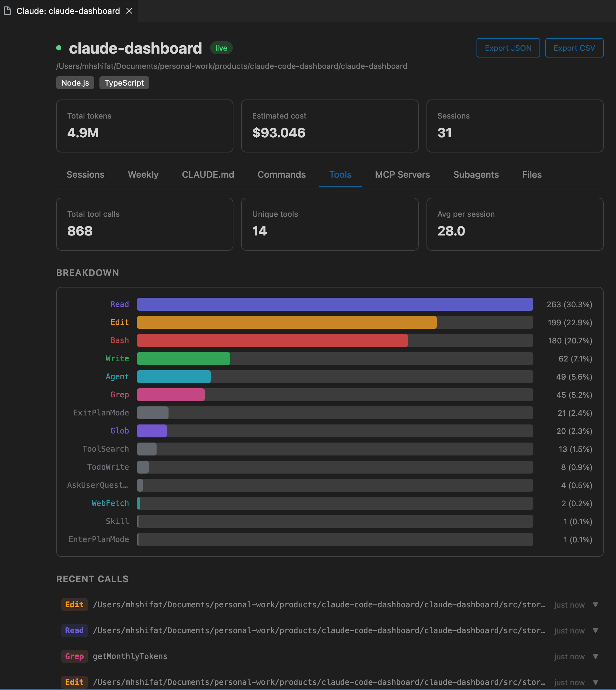Image resolution: width=616 pixels, height=690 pixels.
Task: Click the '263 (30.3%)' count
Action: [569, 304]
